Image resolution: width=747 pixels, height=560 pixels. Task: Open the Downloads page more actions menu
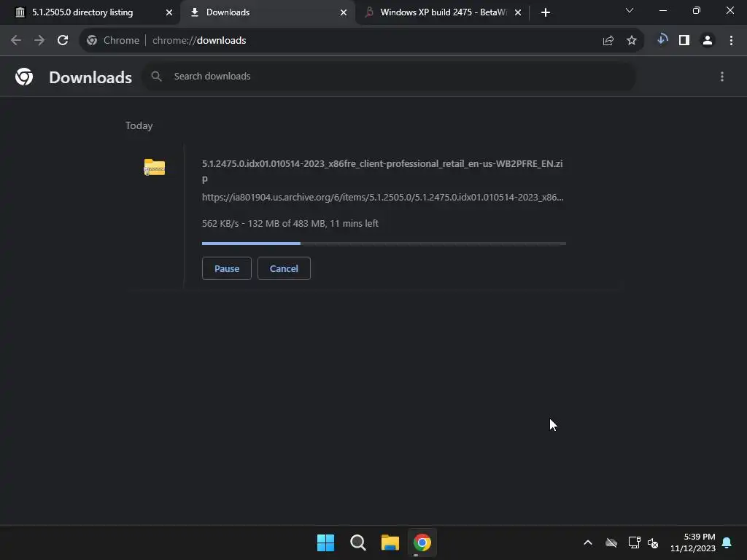pos(722,77)
